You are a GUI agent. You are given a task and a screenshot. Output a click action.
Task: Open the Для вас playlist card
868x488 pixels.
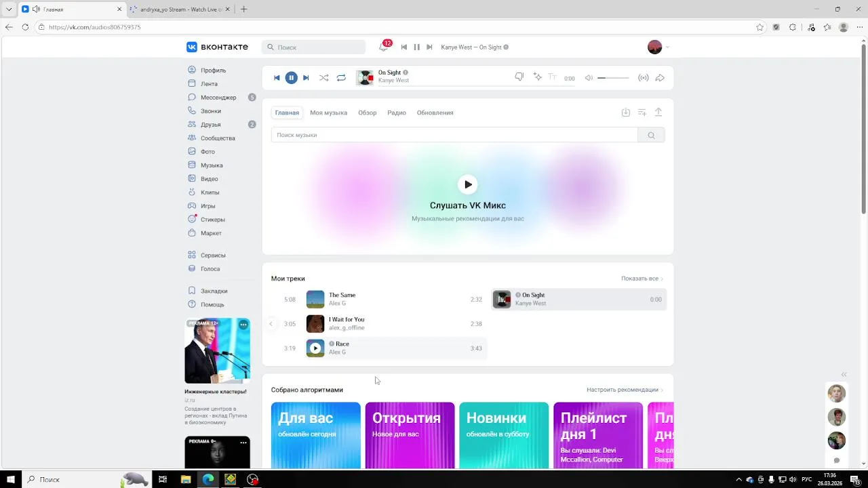coord(316,435)
